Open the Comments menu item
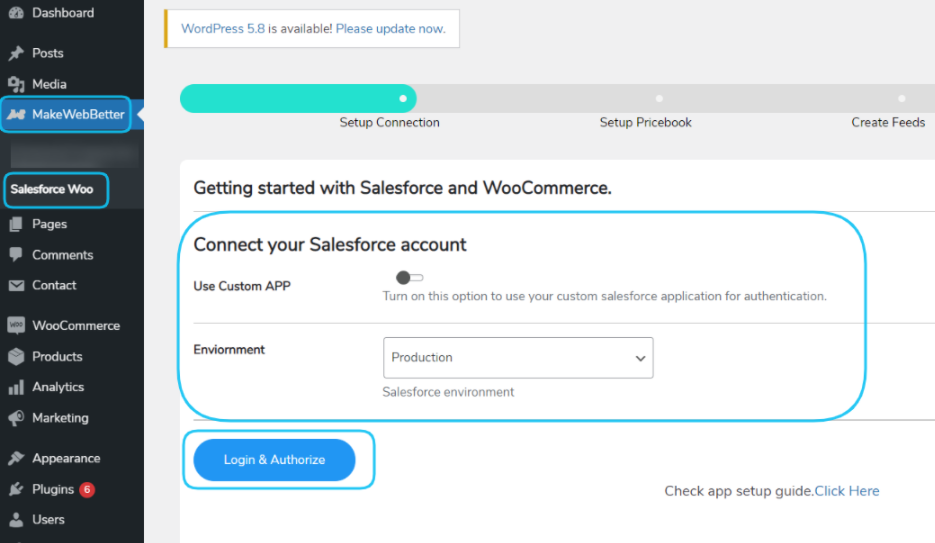Image resolution: width=935 pixels, height=543 pixels. click(x=62, y=255)
